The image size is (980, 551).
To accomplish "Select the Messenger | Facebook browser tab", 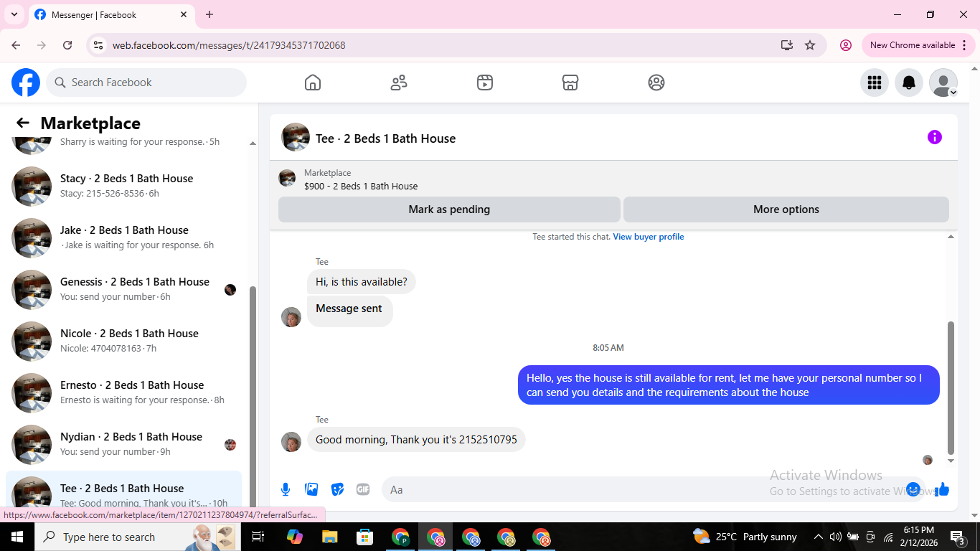I will (x=111, y=14).
